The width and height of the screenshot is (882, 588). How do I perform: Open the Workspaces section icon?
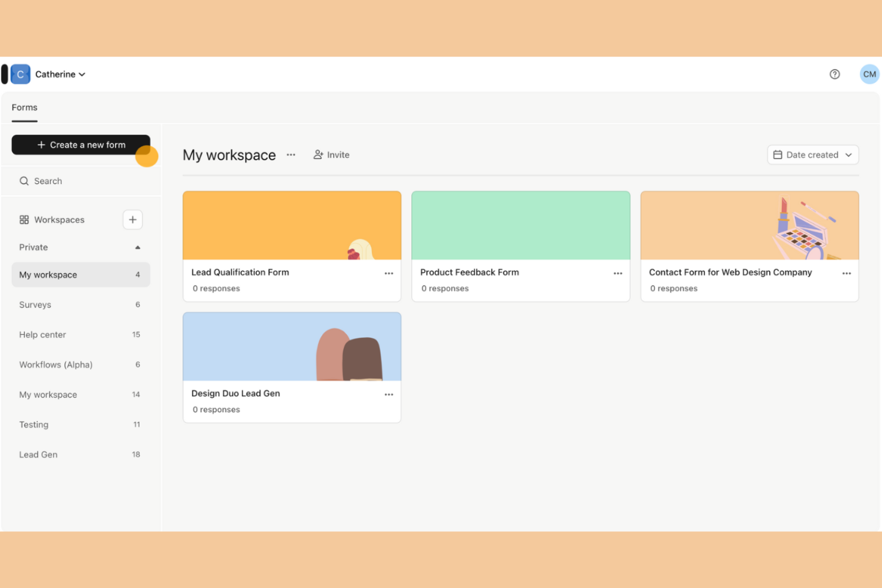click(x=24, y=219)
